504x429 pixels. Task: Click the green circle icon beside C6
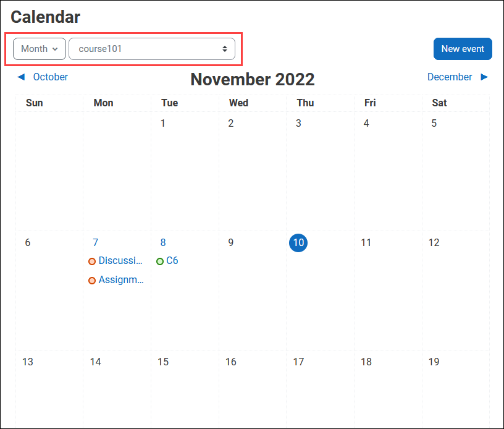coord(160,261)
